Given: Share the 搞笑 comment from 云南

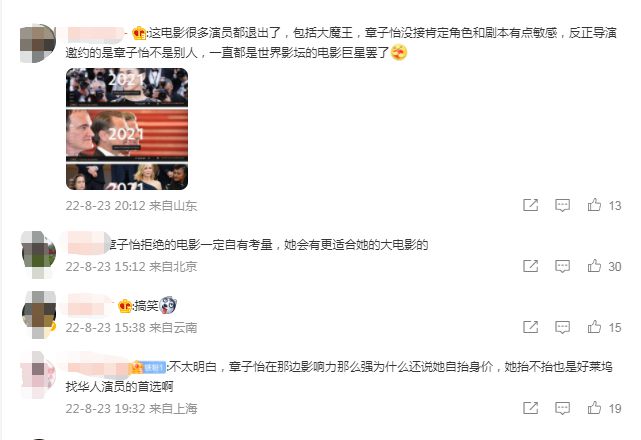Looking at the screenshot, I should point(530,327).
